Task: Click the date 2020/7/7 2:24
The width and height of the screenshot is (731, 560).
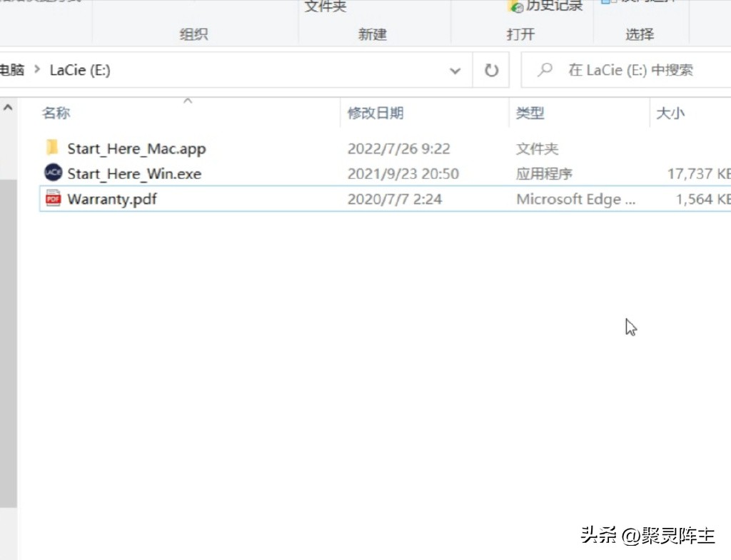Action: 395,199
